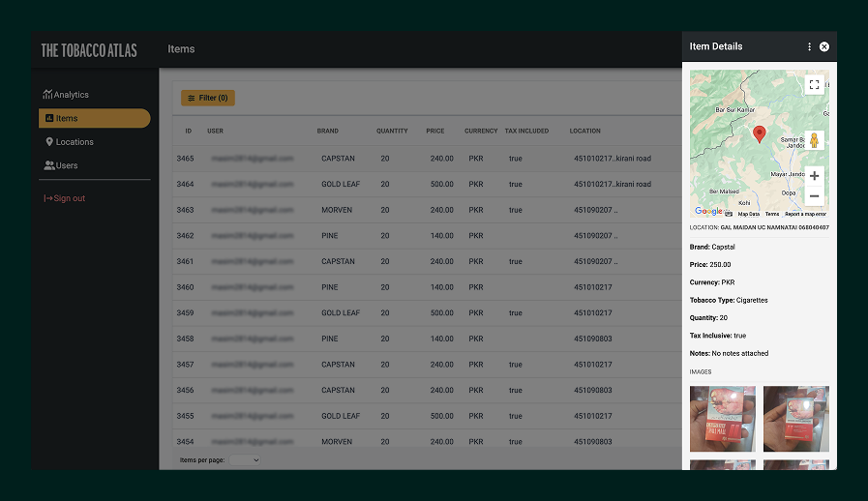Click the Items page title
Screen dimensions: 868x501
[x=181, y=49]
